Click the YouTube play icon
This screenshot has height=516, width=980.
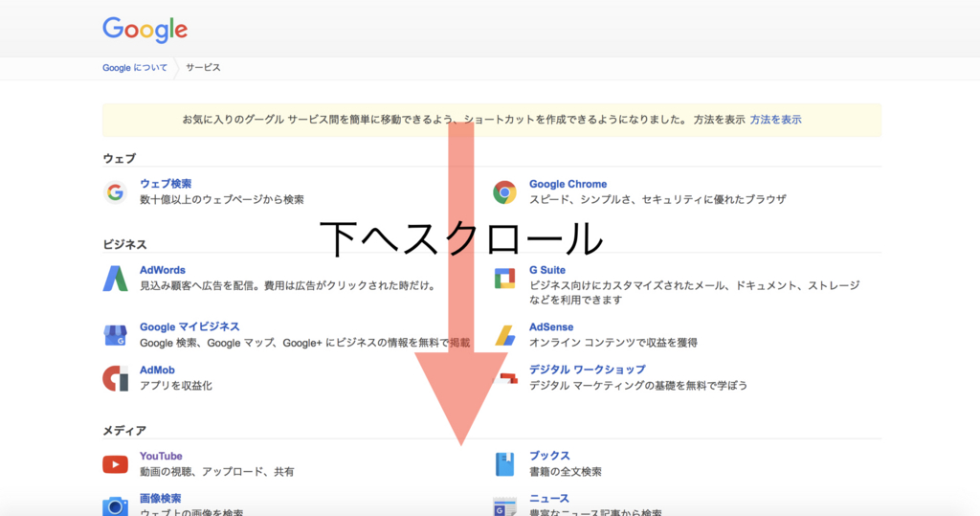115,464
